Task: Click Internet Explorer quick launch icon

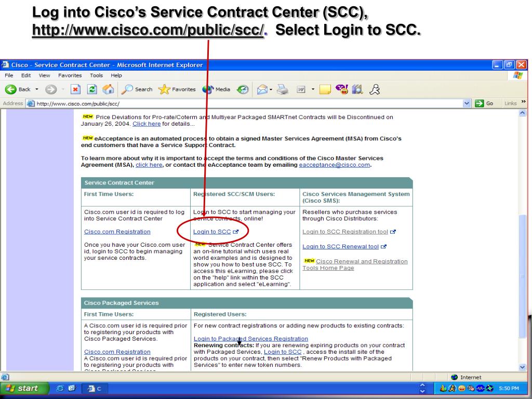Action: coord(60,388)
